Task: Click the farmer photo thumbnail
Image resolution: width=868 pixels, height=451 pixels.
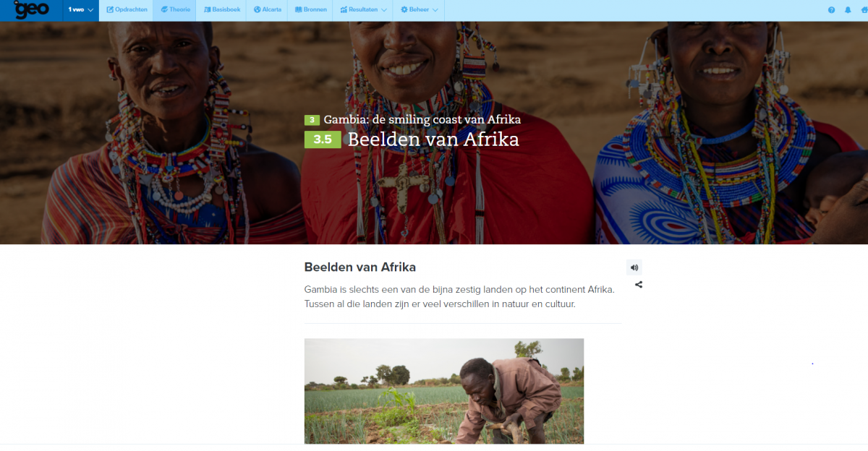Action: (444, 391)
